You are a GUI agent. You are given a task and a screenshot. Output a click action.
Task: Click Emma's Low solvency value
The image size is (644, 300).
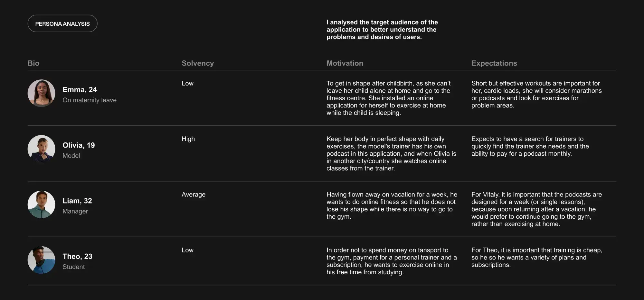click(187, 83)
